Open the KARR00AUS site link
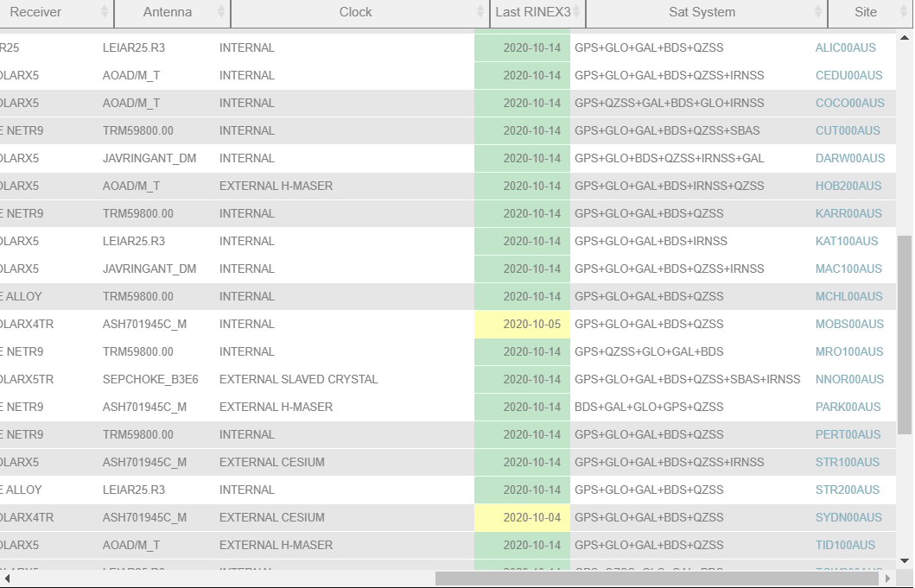Viewport: 915px width, 588px height. coord(848,213)
